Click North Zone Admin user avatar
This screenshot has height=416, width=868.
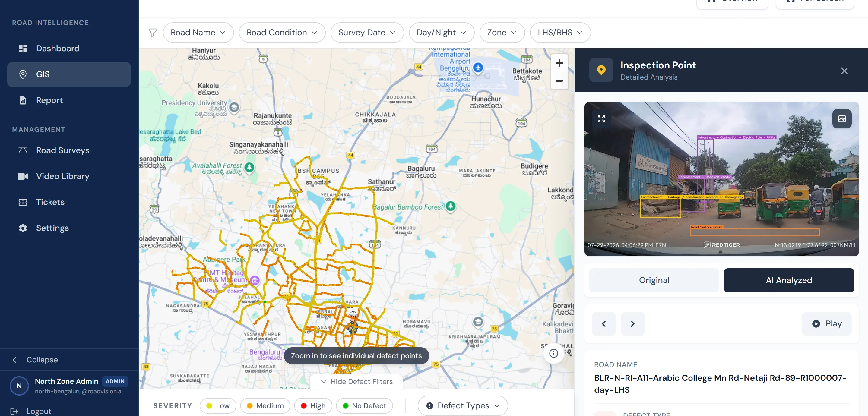(x=19, y=386)
